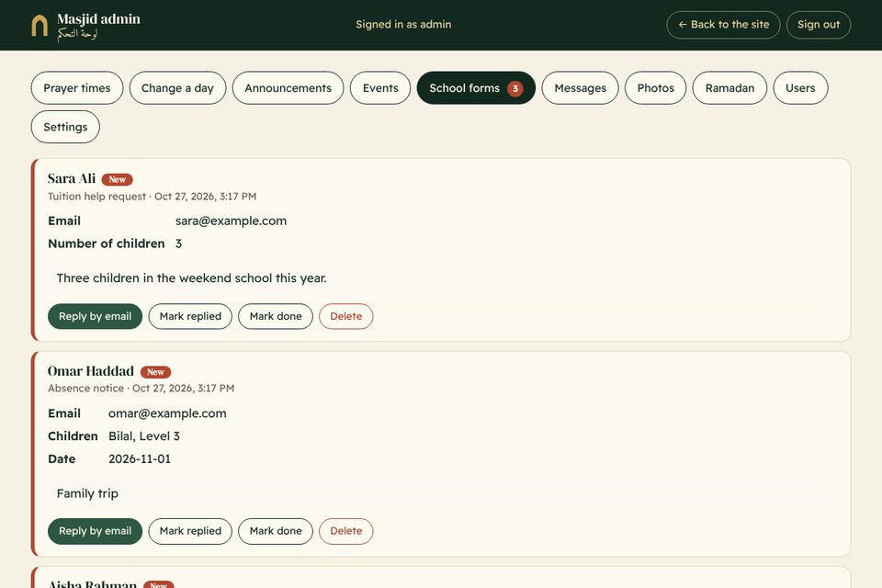Image resolution: width=882 pixels, height=588 pixels.
Task: Click the golden arch Masjid logo
Action: click(40, 26)
